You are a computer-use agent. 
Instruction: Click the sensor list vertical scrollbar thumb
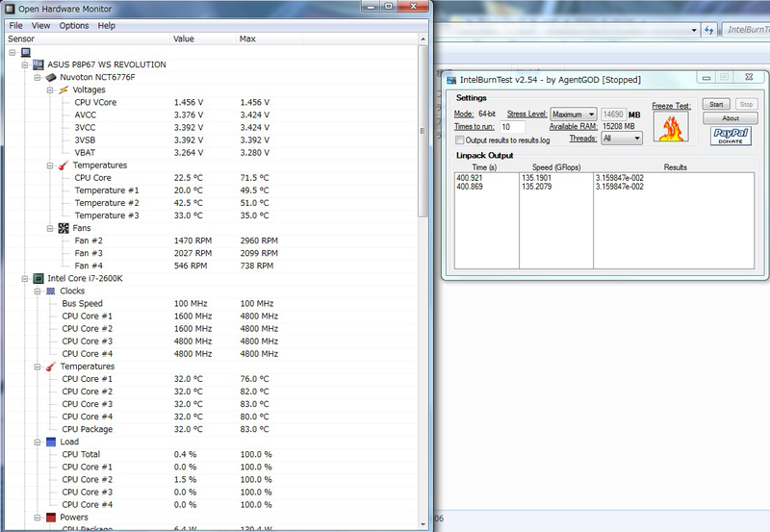coord(423,131)
